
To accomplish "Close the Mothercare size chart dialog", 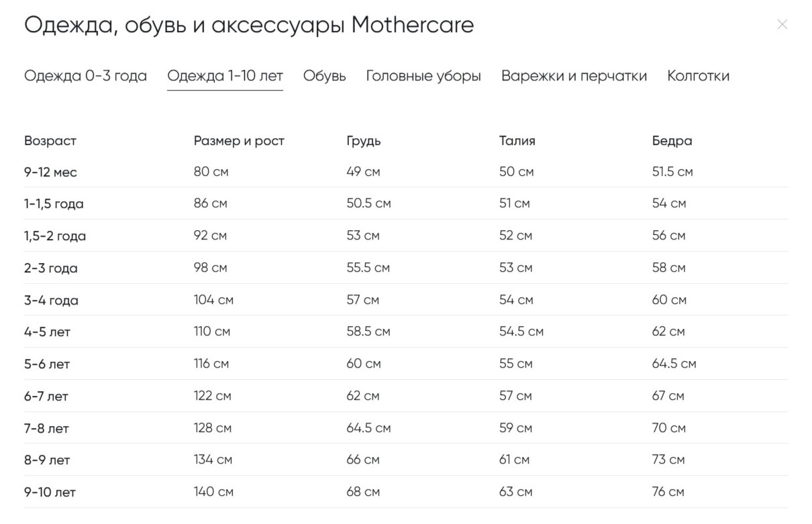I will pyautogui.click(x=782, y=24).
